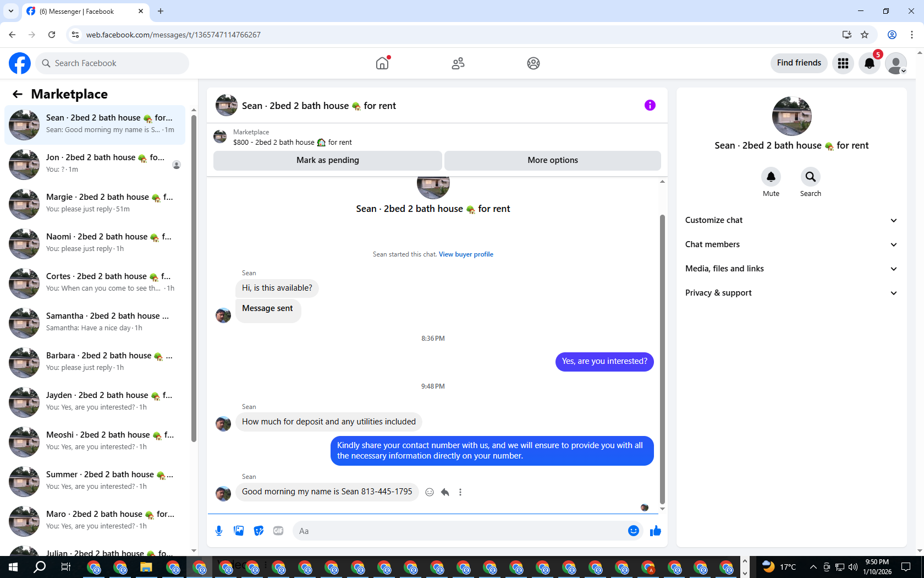This screenshot has height=578, width=924.
Task: Open Chrome's three-dot menu
Action: (x=912, y=35)
